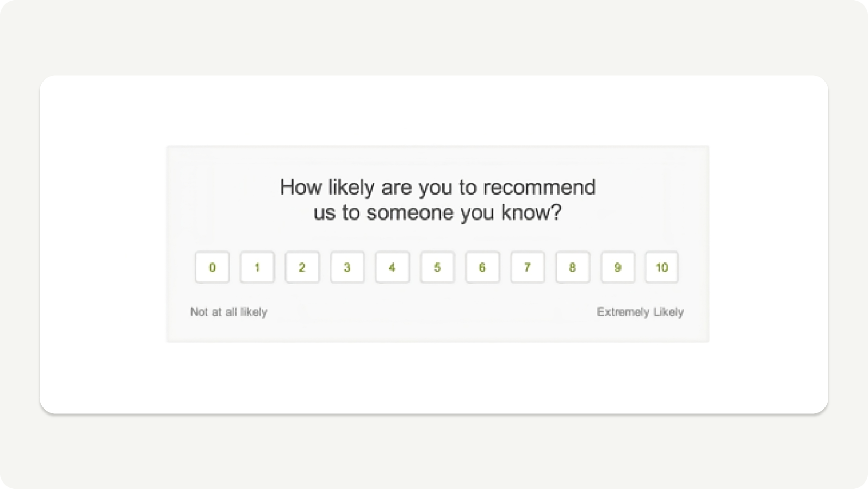Choose the lowest score next to 'Not at all likely'

pos(212,267)
